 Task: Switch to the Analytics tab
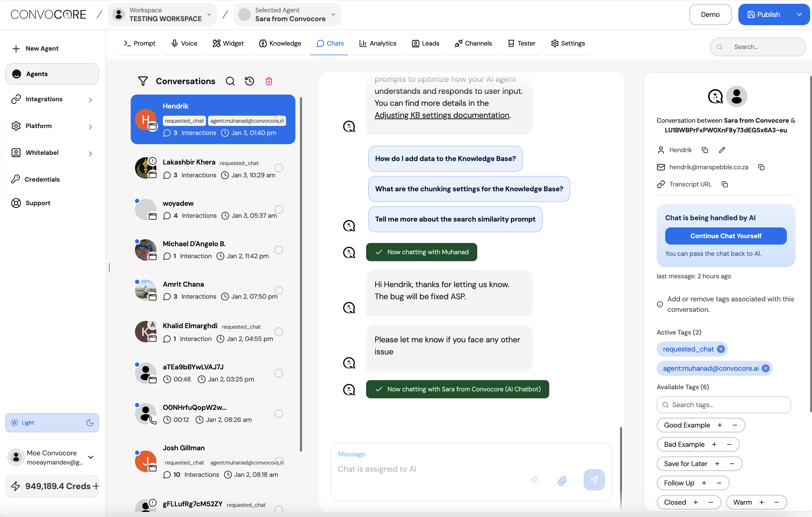(377, 43)
